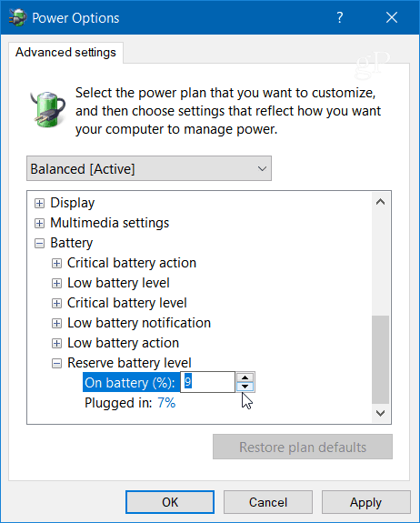
Task: Collapse the Battery tree node
Action: click(x=39, y=243)
